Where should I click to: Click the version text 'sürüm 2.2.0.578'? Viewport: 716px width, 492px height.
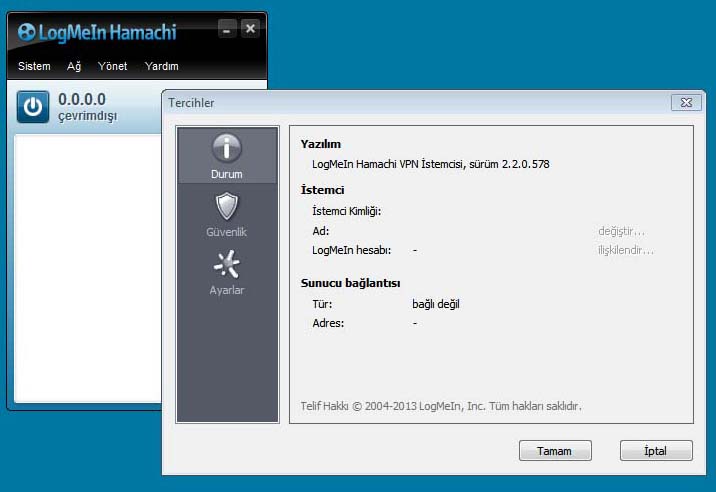coord(510,164)
